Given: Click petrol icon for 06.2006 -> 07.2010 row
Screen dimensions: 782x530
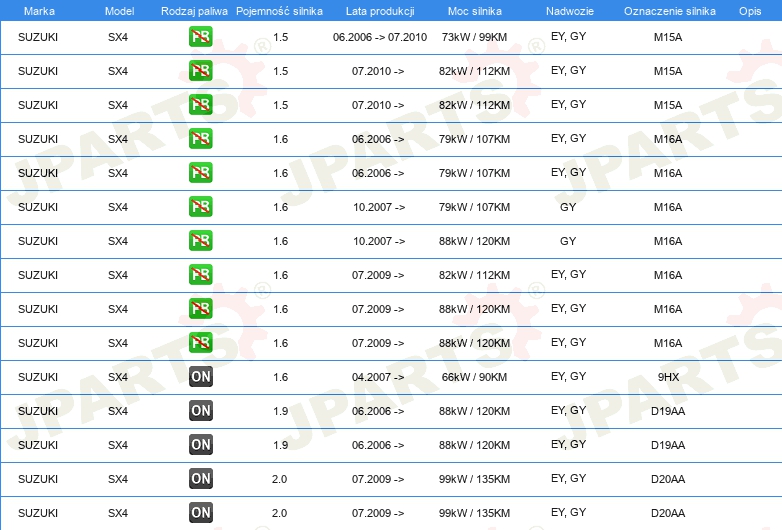Looking at the screenshot, I should click(x=200, y=37).
